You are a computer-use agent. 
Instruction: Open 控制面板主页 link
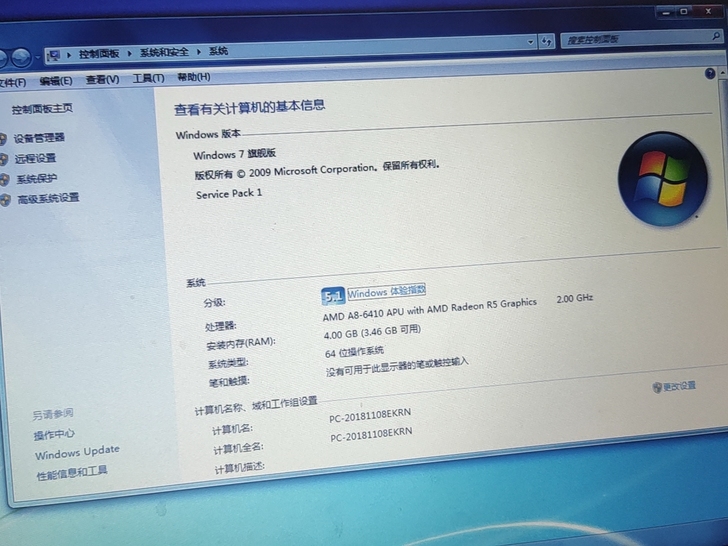pyautogui.click(x=42, y=109)
